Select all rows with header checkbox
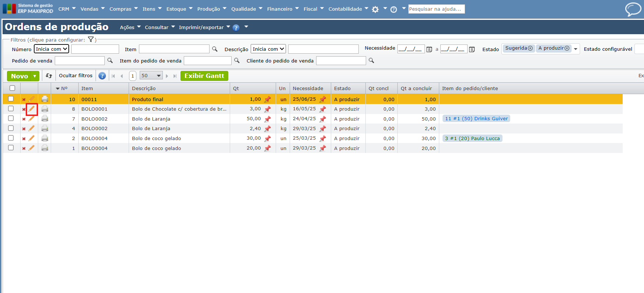The height and width of the screenshot is (293, 644). (12, 88)
